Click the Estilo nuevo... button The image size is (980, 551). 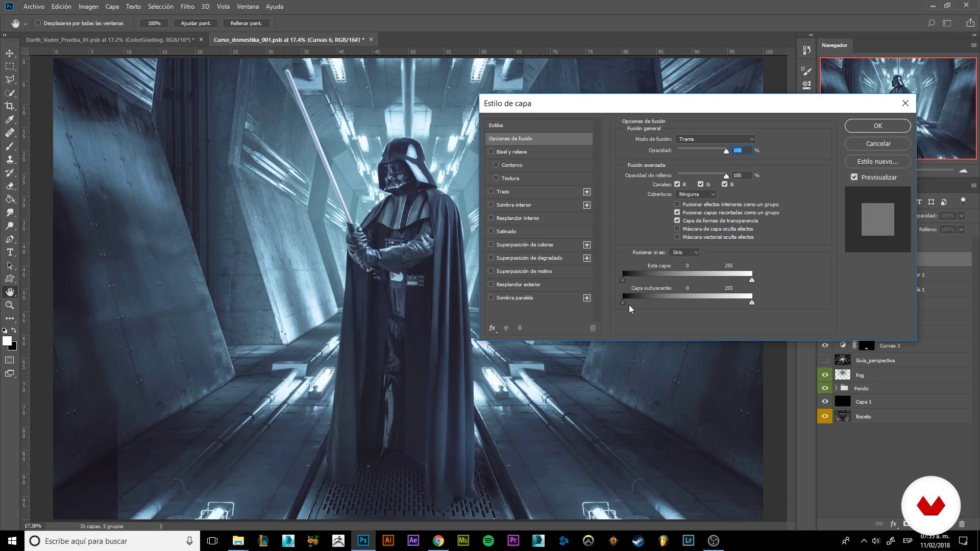point(878,162)
